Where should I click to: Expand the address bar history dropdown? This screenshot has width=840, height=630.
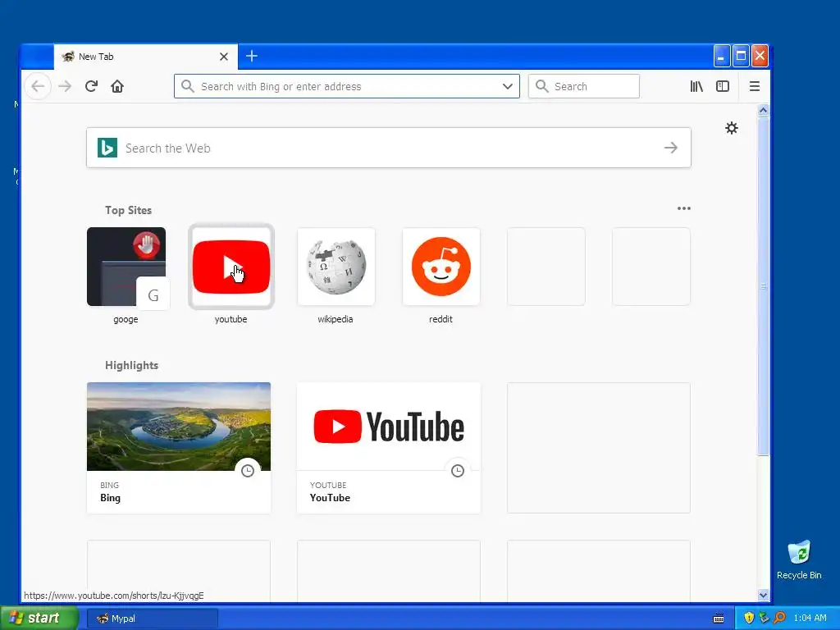(x=507, y=86)
